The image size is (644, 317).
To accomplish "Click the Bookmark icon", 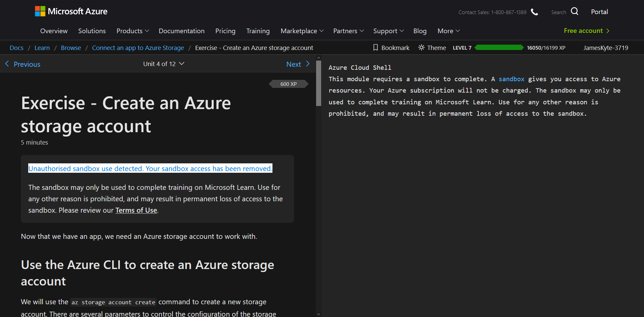I will (x=376, y=48).
